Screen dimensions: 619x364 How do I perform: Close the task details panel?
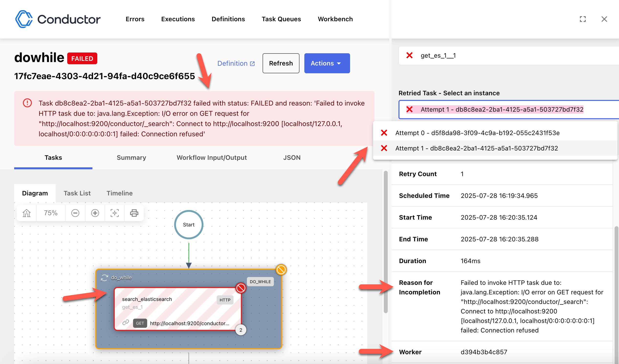pos(604,19)
